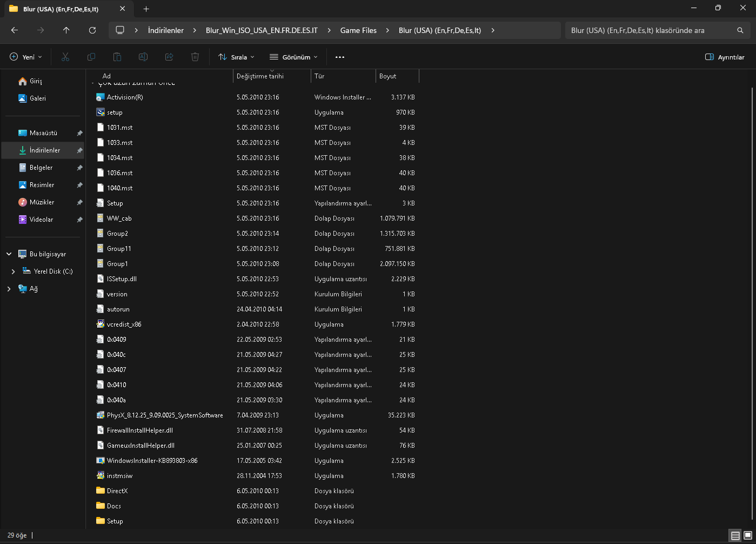Expand the Ağ network node
The height and width of the screenshot is (544, 756).
9,289
